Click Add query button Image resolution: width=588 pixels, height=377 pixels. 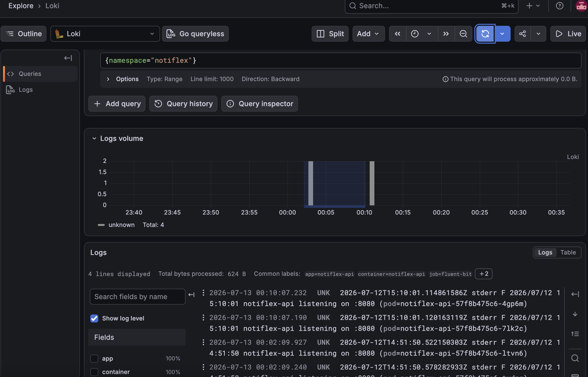117,104
